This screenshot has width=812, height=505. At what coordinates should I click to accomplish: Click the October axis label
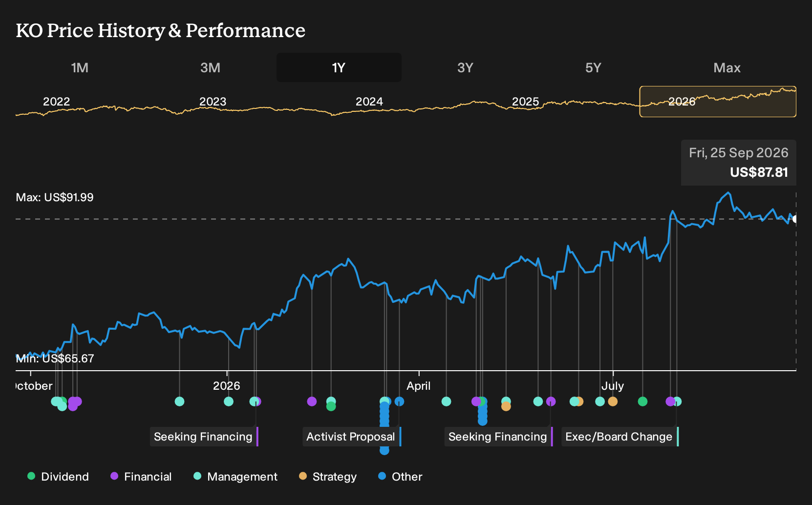34,386
